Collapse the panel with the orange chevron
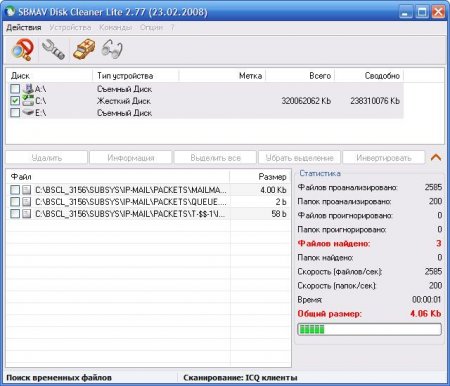450x386 pixels. (436, 157)
